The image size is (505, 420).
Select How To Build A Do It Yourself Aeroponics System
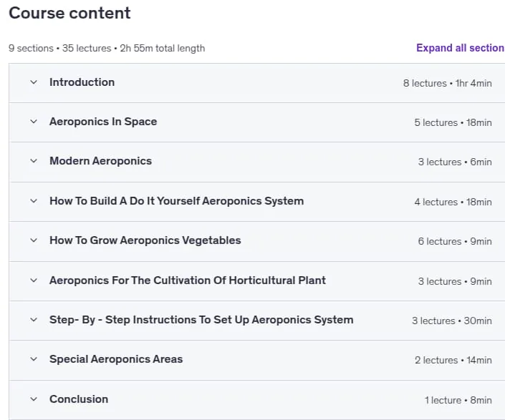tap(176, 201)
